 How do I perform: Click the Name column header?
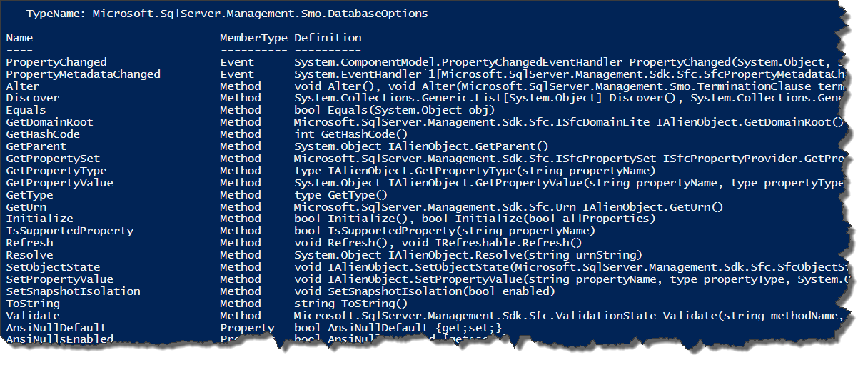coord(19,38)
